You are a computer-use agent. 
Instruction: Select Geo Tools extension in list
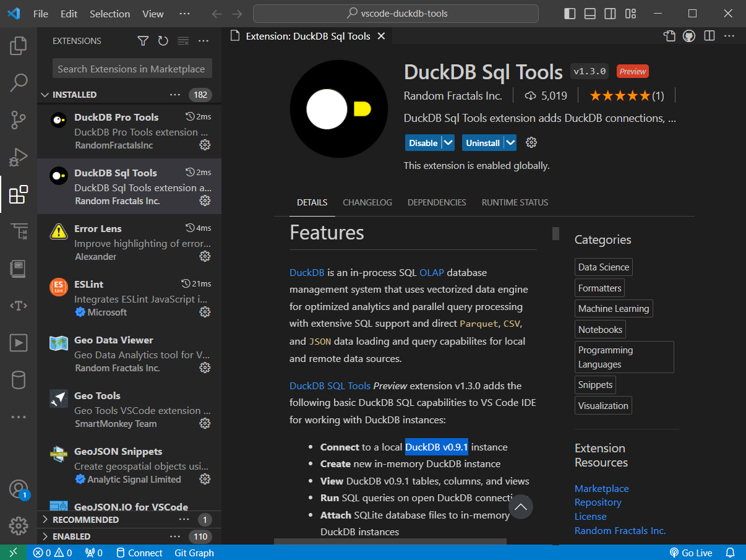[x=129, y=409]
